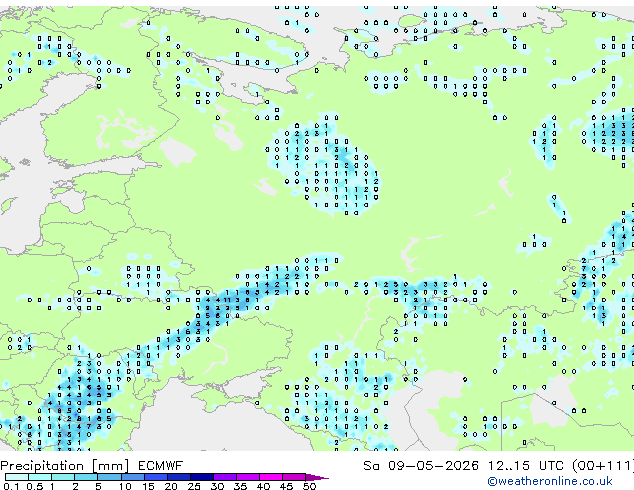This screenshot has width=634, height=490.
Task: Click the '(00+111)' forecast offset text
Action: click(603, 466)
